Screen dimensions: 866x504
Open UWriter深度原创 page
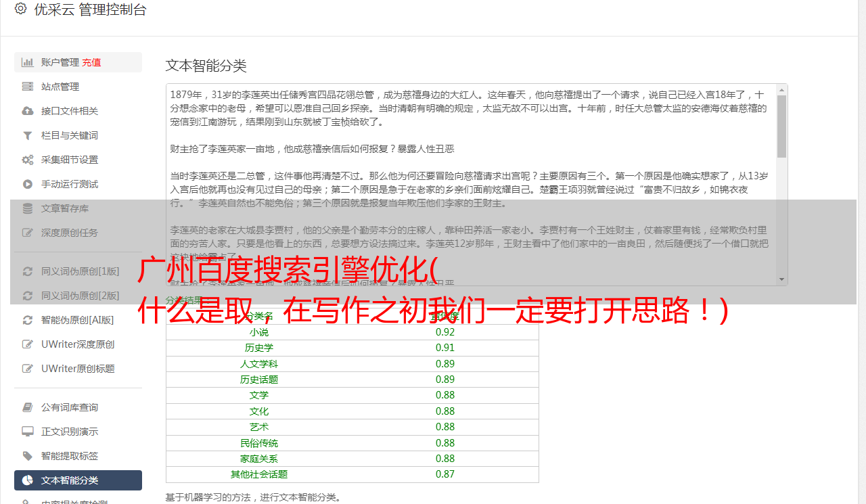coord(78,344)
